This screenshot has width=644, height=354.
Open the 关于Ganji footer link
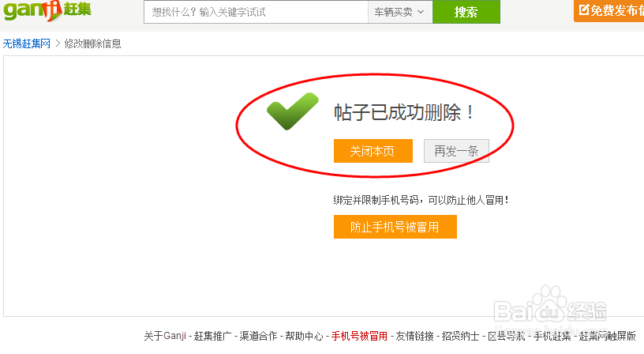point(165,336)
